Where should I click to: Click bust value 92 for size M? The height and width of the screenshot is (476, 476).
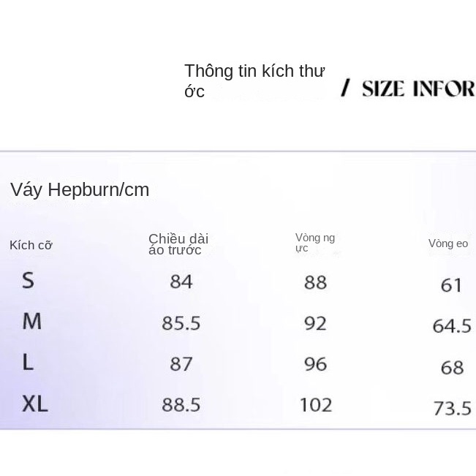(x=315, y=323)
